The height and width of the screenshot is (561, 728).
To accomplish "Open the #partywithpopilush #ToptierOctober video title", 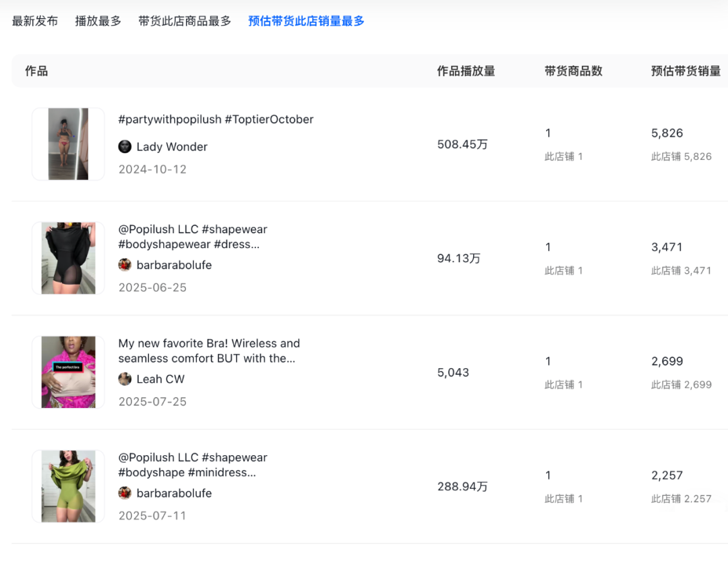I will 216,119.
